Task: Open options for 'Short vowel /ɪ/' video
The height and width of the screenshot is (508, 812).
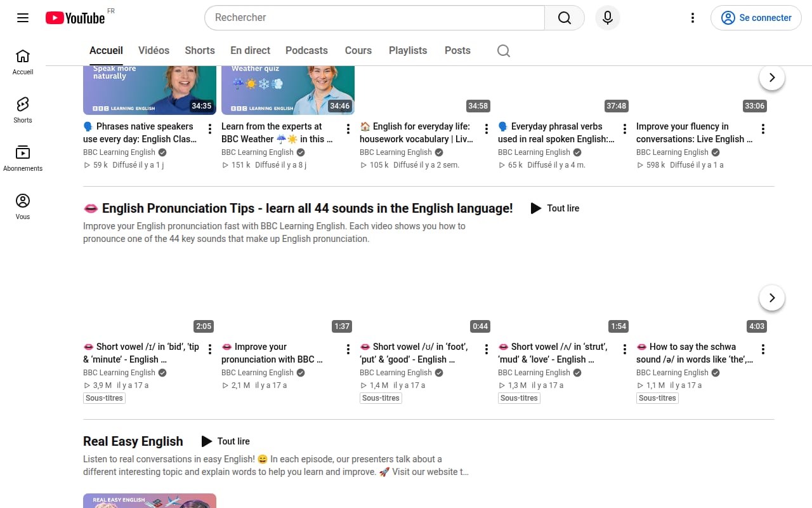Action: click(210, 349)
